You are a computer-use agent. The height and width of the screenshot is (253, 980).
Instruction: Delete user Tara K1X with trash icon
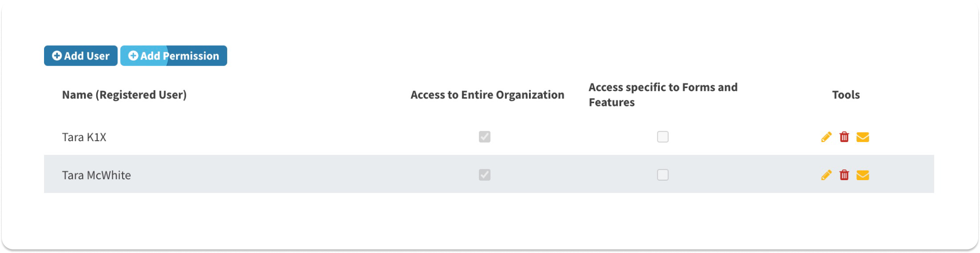(844, 137)
